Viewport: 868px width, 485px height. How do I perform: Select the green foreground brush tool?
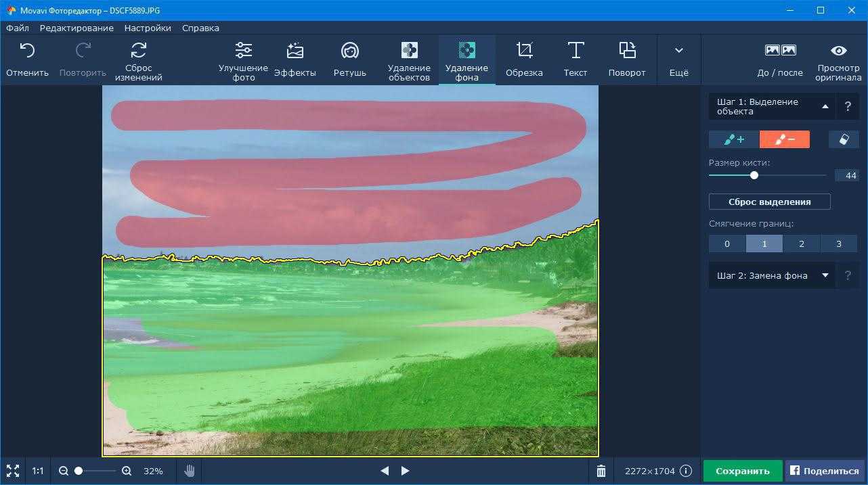click(x=734, y=139)
